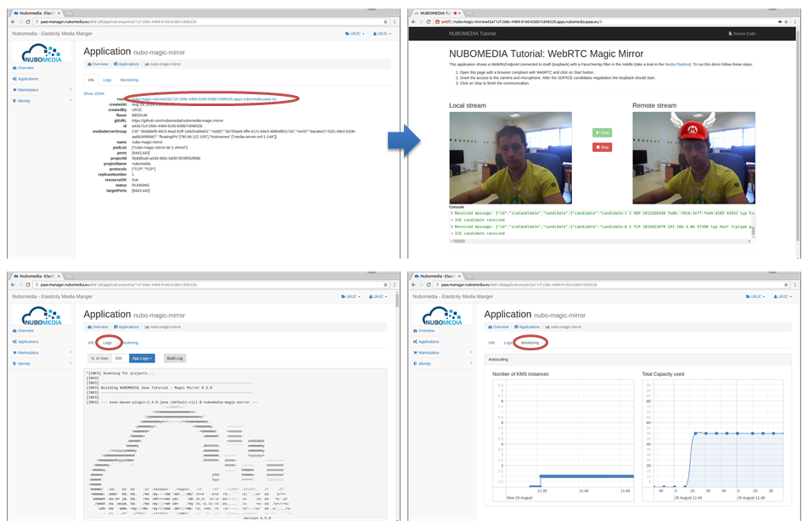The height and width of the screenshot is (532, 808).
Task: Open the Source Code link in the tutorial navbar
Action: 742,33
